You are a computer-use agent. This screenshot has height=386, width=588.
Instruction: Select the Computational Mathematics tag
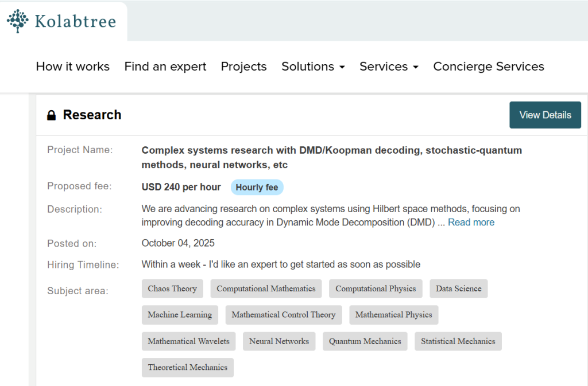pos(266,288)
